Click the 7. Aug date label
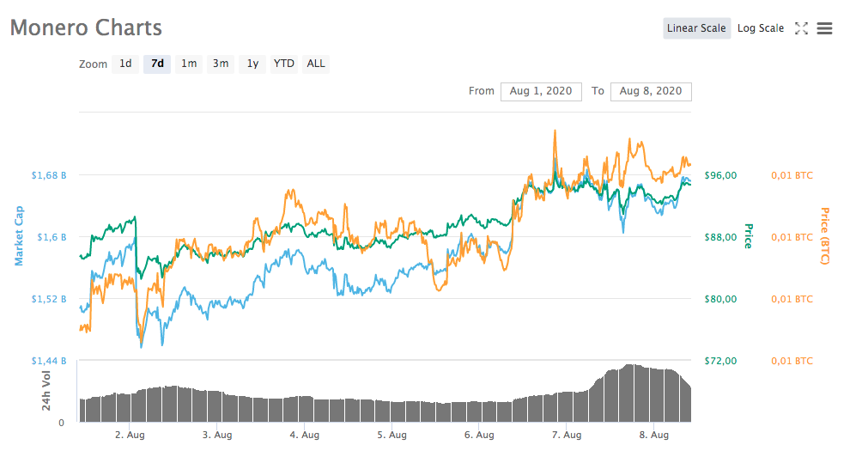868x451 pixels. click(x=567, y=435)
